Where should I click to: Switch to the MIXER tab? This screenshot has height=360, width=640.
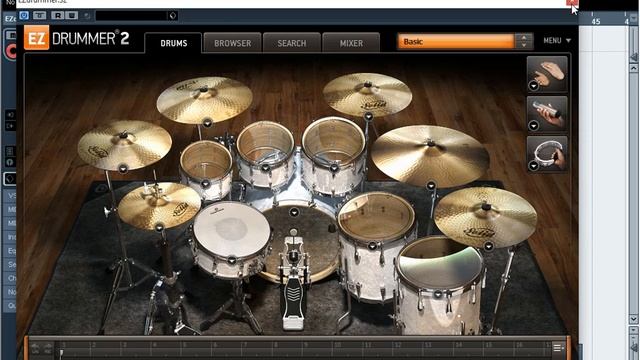coord(351,43)
